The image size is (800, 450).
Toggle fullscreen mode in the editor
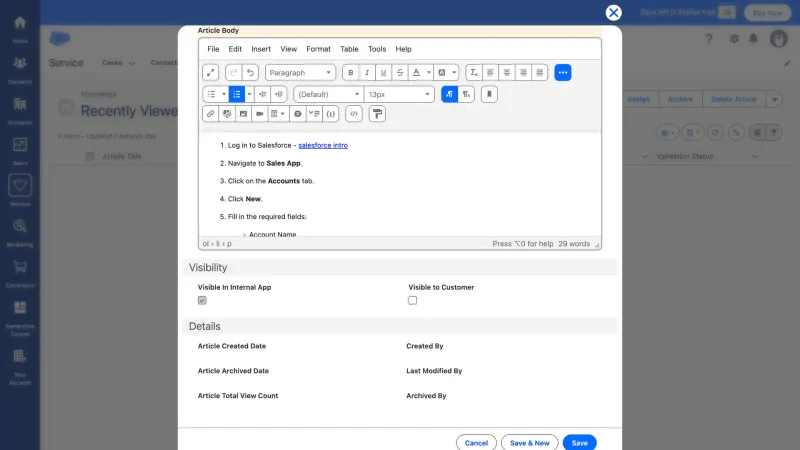211,72
